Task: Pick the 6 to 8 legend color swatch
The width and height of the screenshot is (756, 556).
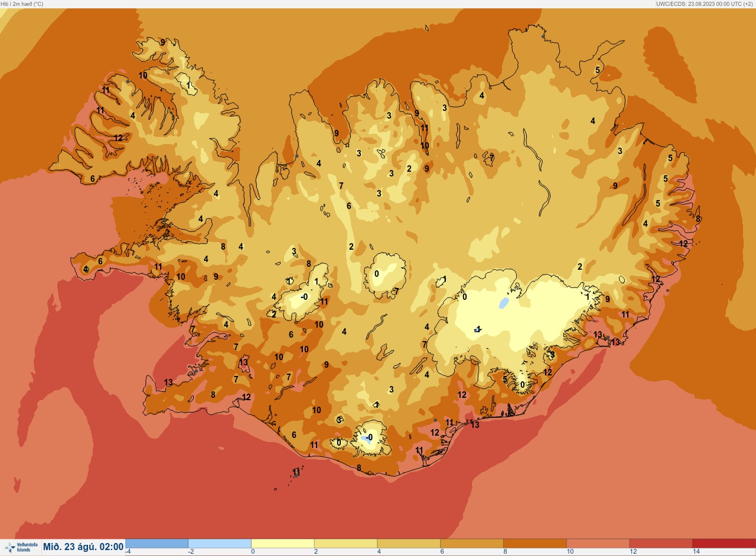Action: (x=472, y=544)
